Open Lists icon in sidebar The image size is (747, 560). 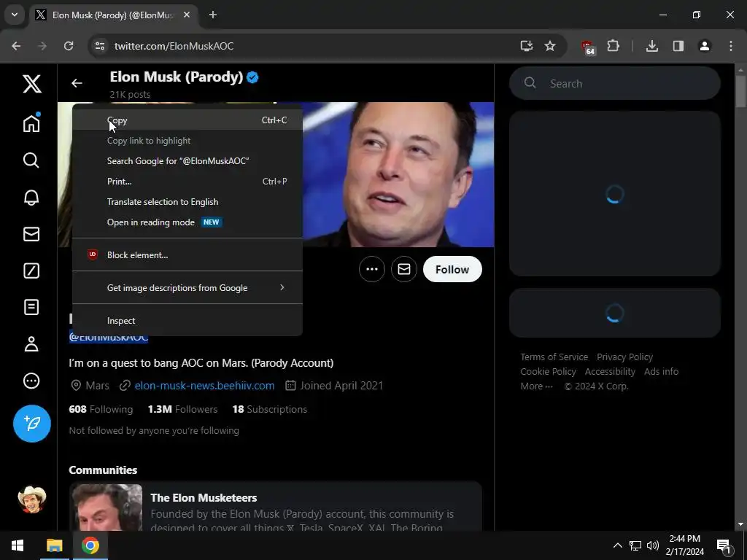31,307
